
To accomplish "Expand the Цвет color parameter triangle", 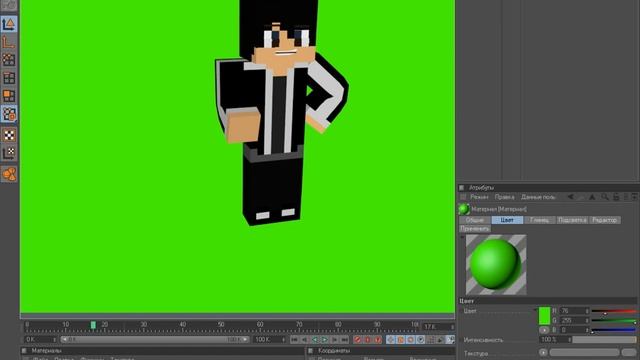I will [536, 311].
